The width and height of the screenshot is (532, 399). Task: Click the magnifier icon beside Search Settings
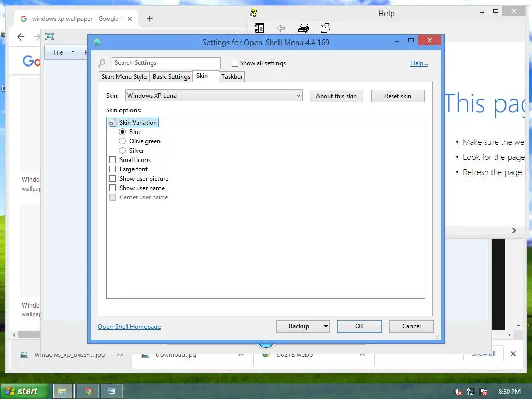click(x=102, y=63)
